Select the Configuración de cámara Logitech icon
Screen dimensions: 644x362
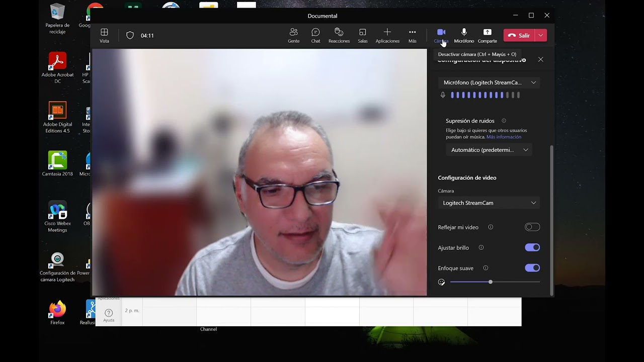coord(57,267)
